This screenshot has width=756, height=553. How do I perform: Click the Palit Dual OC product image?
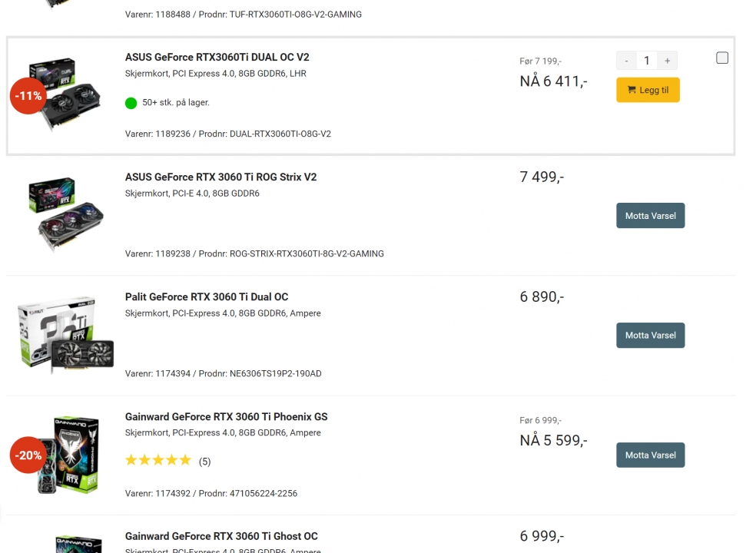point(65,336)
